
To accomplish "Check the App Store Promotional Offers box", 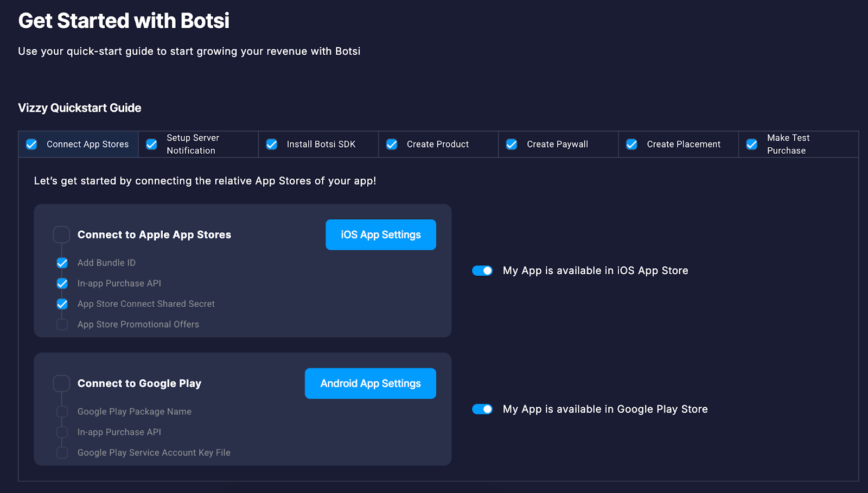I will pyautogui.click(x=62, y=325).
